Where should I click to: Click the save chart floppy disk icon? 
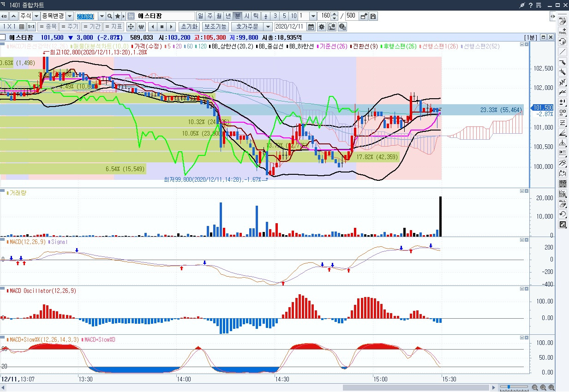click(373, 16)
